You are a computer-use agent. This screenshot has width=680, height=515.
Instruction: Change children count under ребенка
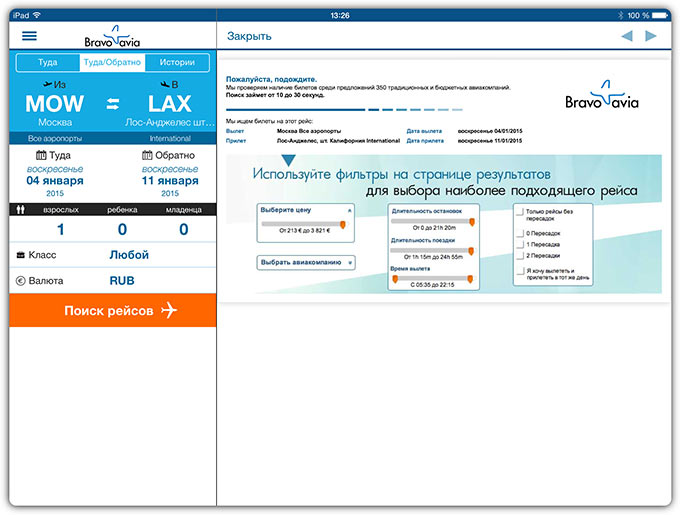122,229
